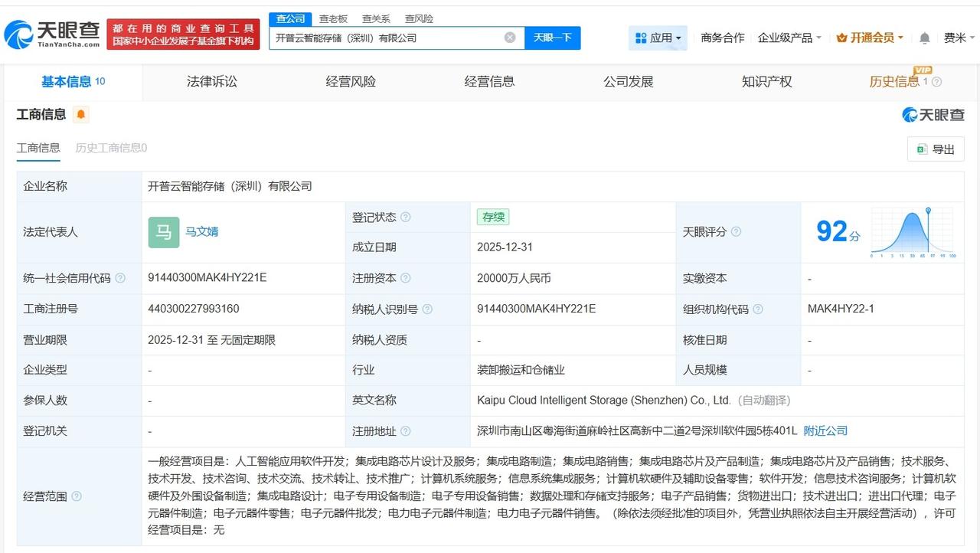Switch to the 法律诉讼 tab
Screen dimensions: 980x553
pyautogui.click(x=213, y=81)
